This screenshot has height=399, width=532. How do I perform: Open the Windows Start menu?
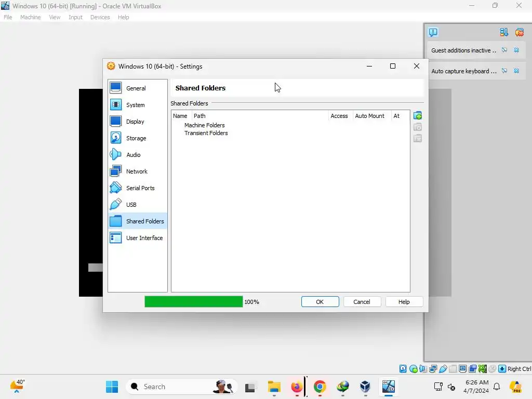click(112, 387)
